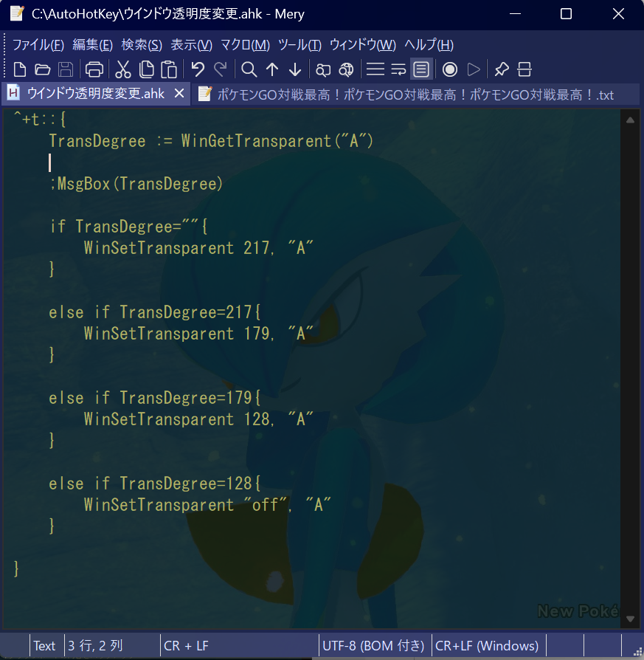
Task: Click the Save floppy disk icon
Action: pyautogui.click(x=65, y=69)
